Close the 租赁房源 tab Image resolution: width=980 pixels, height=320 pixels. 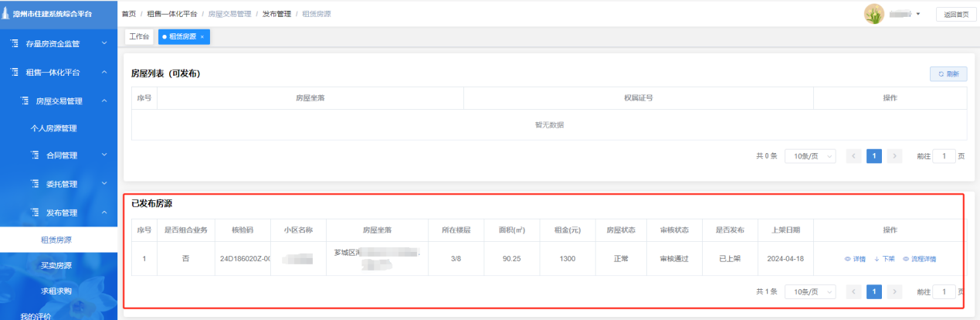(202, 37)
